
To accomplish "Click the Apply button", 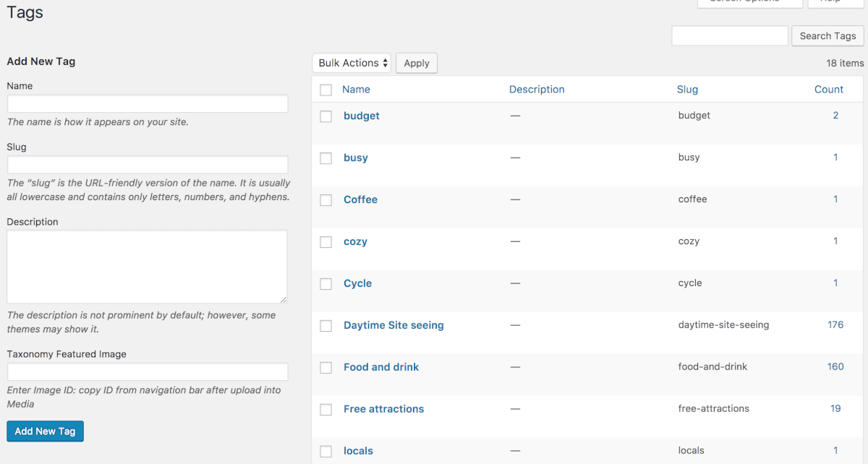I will click(x=417, y=64).
